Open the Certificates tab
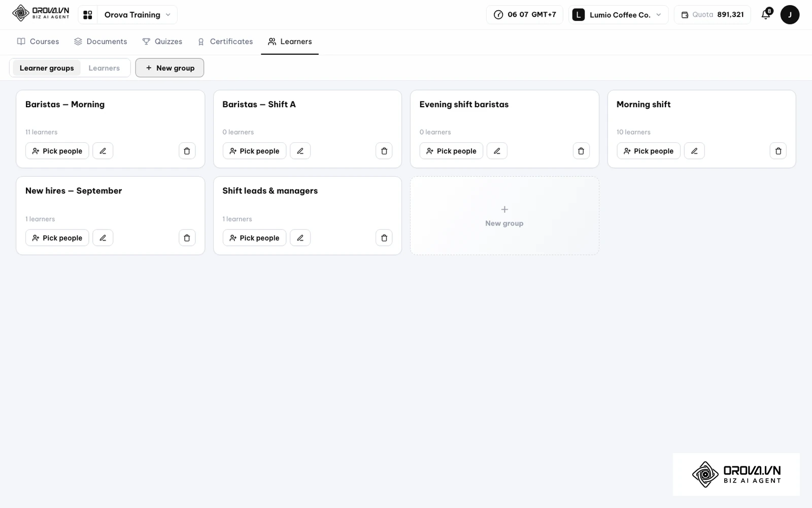 [x=225, y=42]
